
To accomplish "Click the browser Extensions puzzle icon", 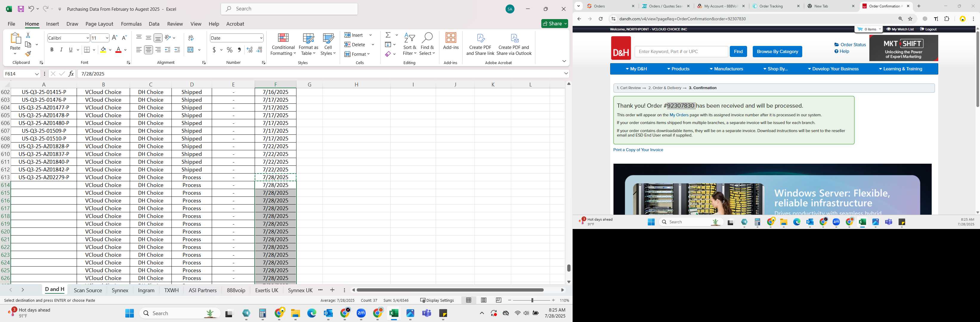I will pyautogui.click(x=947, y=19).
